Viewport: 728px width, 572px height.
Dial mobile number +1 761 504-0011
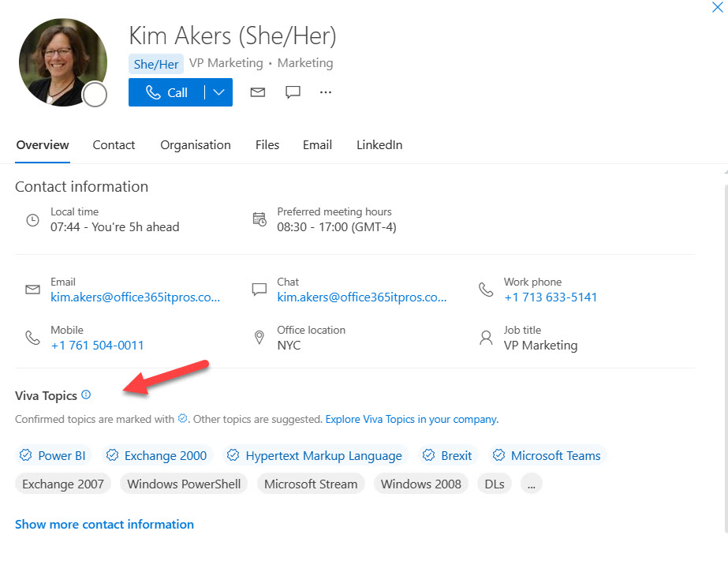coord(97,346)
